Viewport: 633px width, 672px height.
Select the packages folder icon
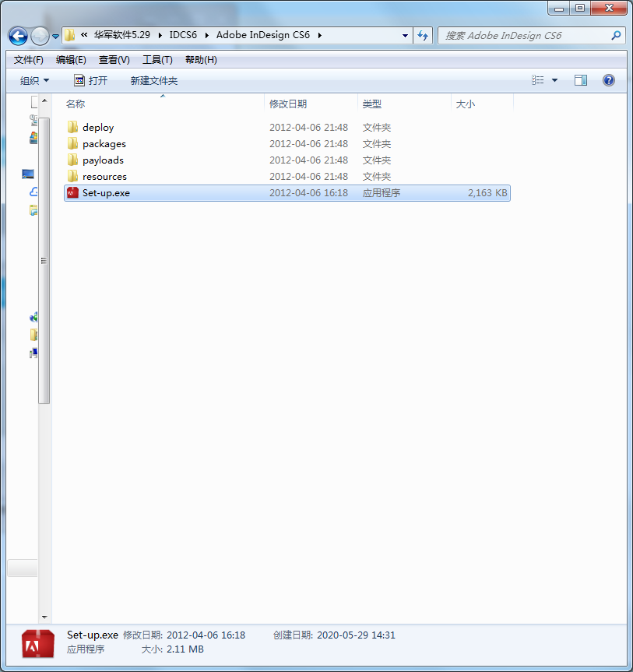coord(72,143)
